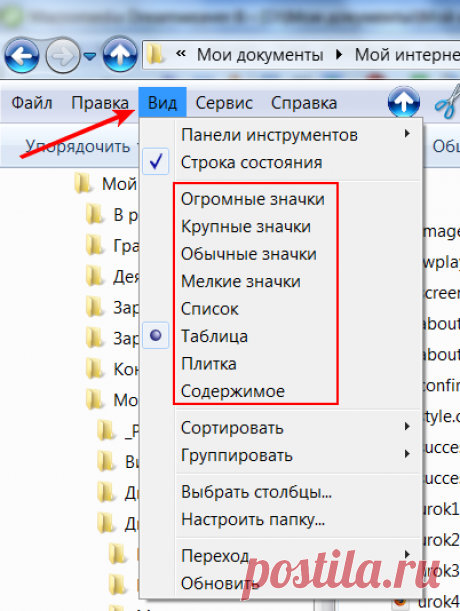The image size is (460, 611).
Task: Expand the Переход submenu
Action: [281, 556]
